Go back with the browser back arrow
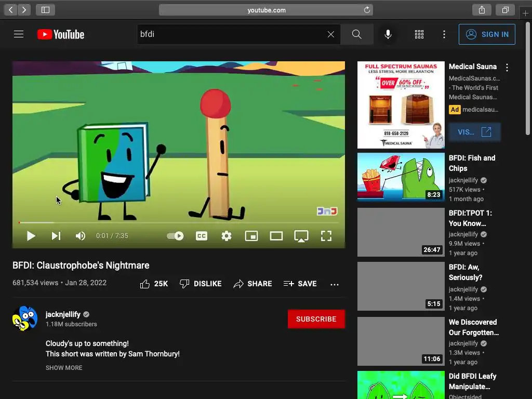 tap(10, 10)
